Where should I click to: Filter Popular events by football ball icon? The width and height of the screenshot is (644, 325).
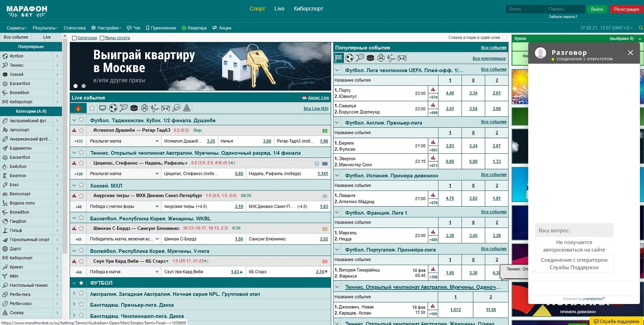point(349,58)
